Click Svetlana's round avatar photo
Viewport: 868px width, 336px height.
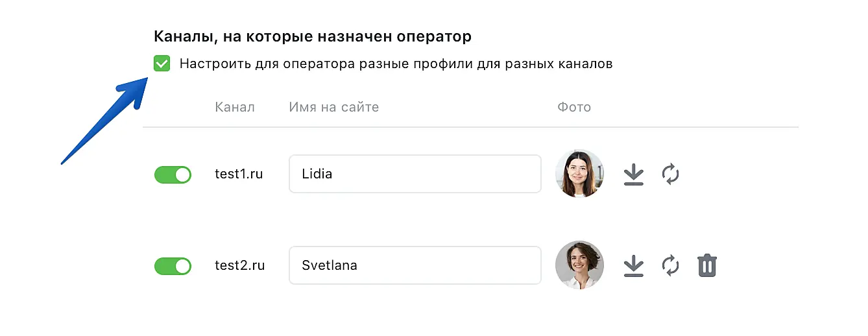click(579, 265)
